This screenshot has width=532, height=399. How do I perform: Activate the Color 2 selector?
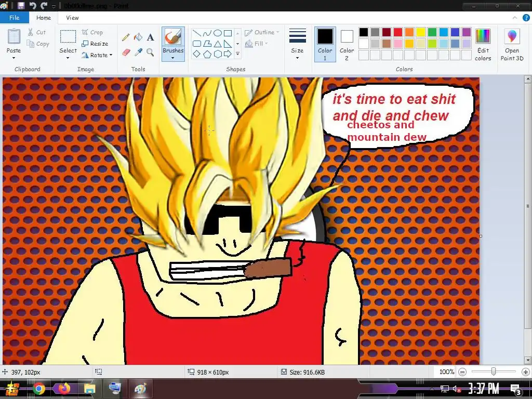point(347,45)
